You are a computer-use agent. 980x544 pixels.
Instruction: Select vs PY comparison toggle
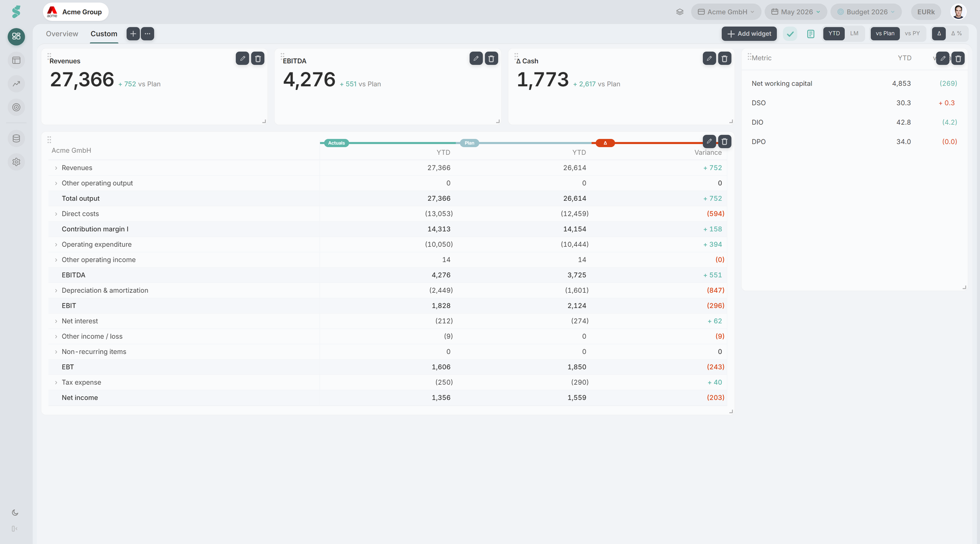coord(912,34)
